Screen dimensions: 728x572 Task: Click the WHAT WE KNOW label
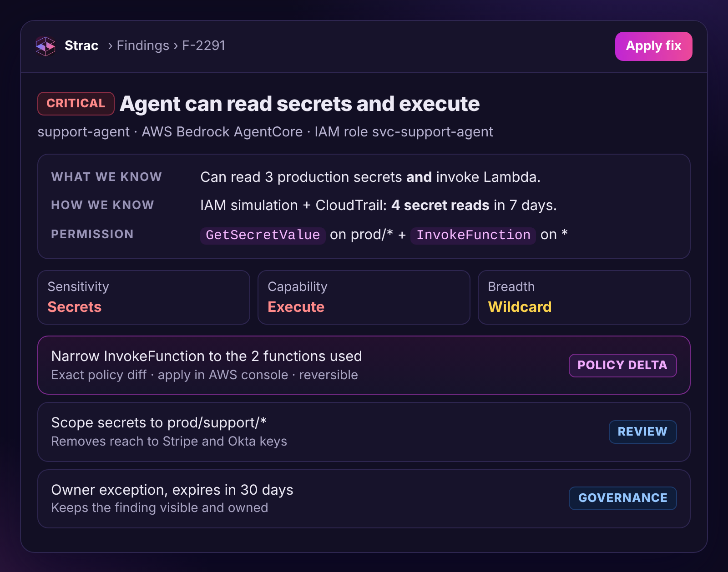point(106,177)
